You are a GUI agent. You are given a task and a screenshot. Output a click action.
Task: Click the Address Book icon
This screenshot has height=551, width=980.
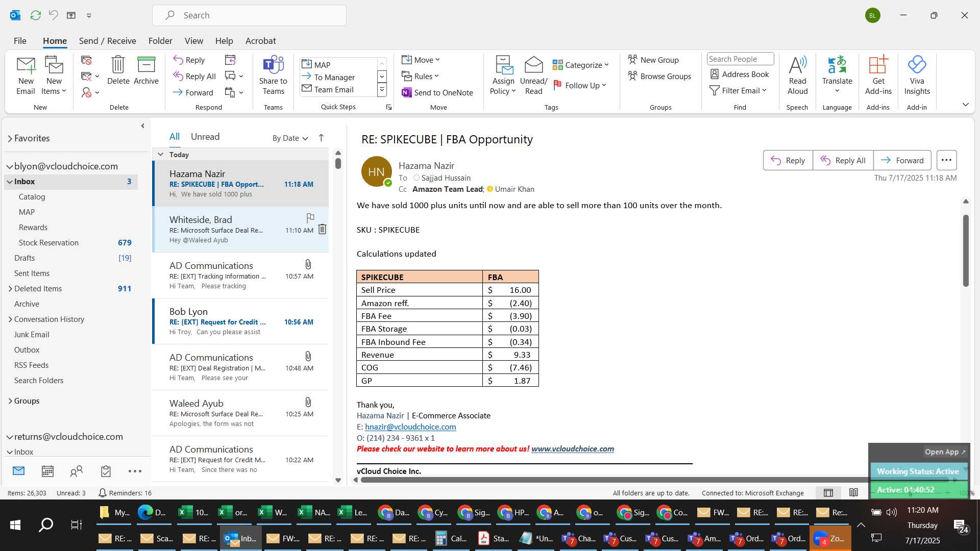coord(715,74)
